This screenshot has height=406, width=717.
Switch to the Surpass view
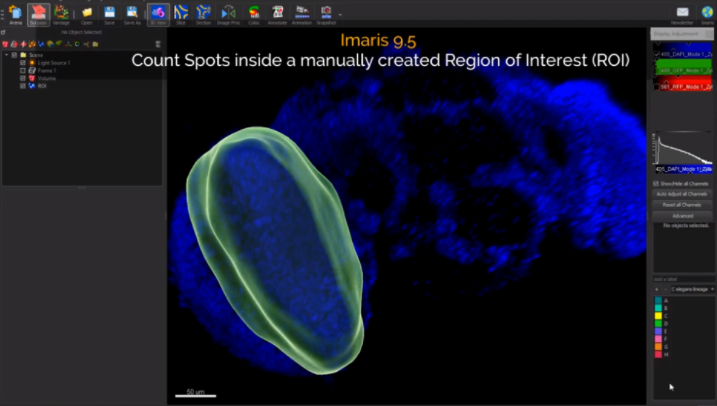38,15
